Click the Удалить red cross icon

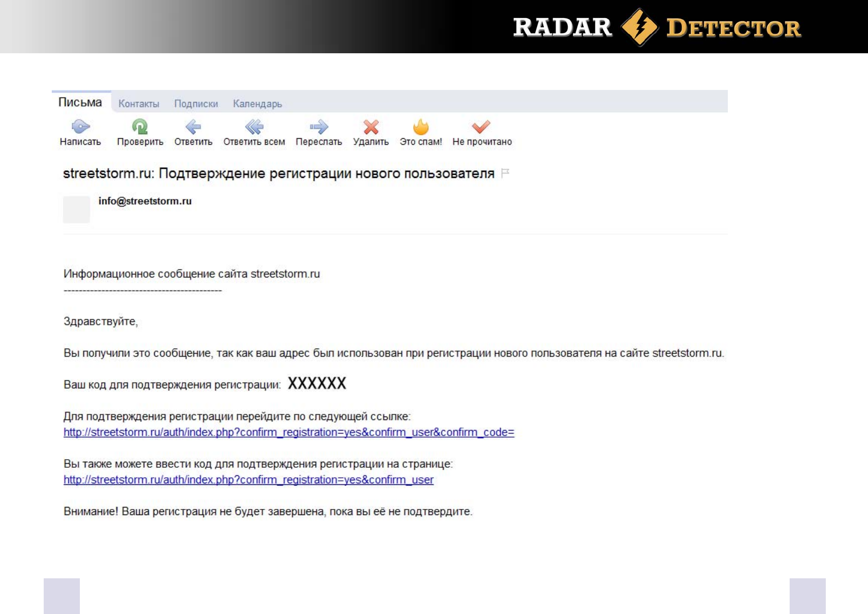[x=371, y=127]
